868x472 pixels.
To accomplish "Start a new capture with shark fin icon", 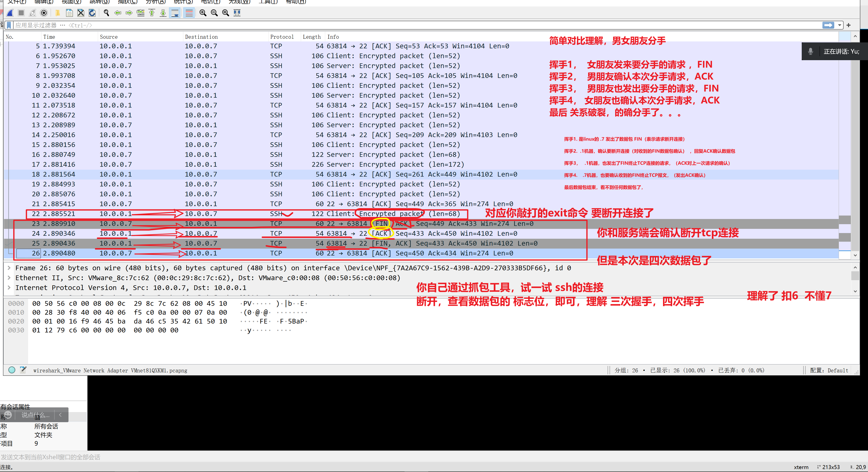I will [x=10, y=13].
